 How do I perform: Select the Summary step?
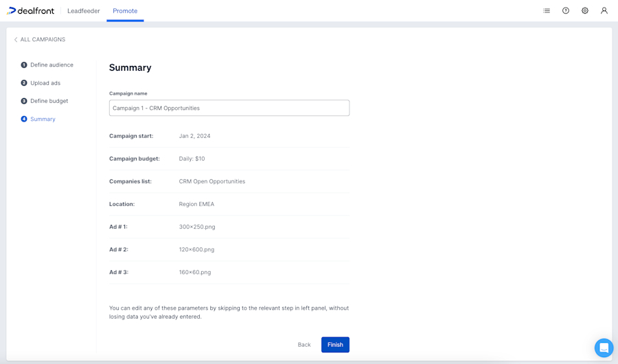click(x=38, y=119)
